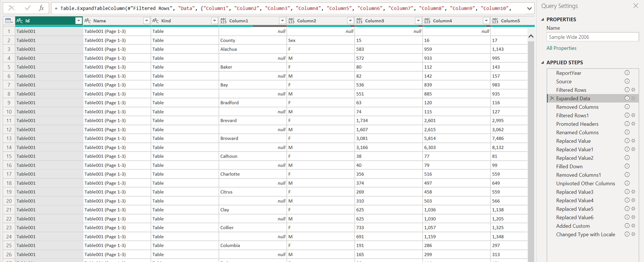The width and height of the screenshot is (644, 262).
Task: Delete the Expanded Data step with its X icon
Action: coord(552,98)
